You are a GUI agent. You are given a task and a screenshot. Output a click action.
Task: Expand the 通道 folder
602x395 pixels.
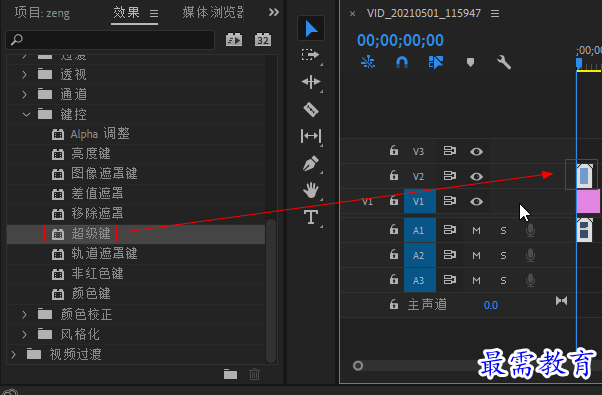click(25, 94)
